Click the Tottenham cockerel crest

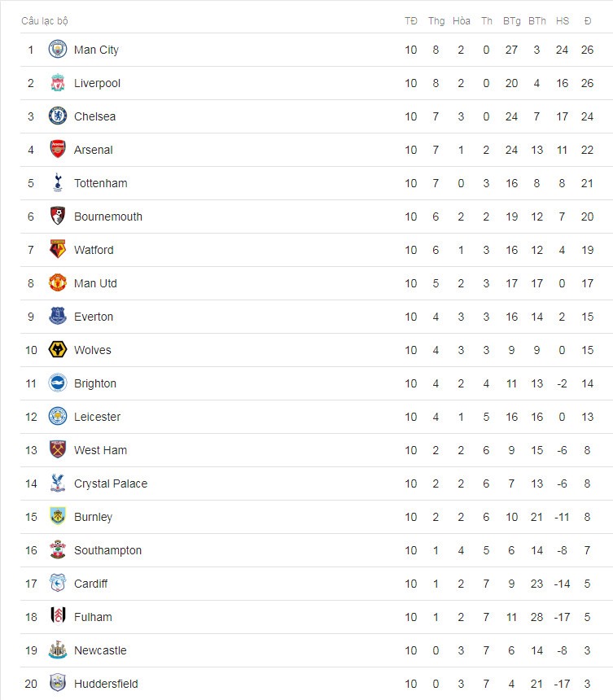[x=58, y=182]
